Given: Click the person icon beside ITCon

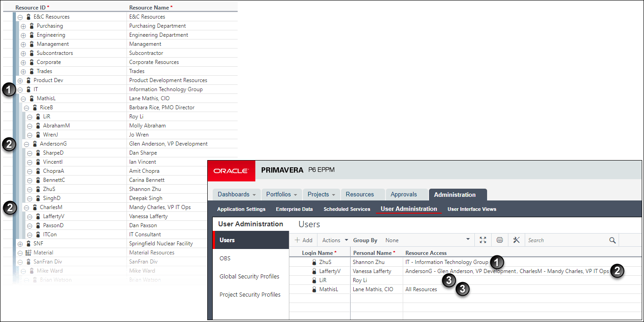Looking at the screenshot, I should click(38, 234).
